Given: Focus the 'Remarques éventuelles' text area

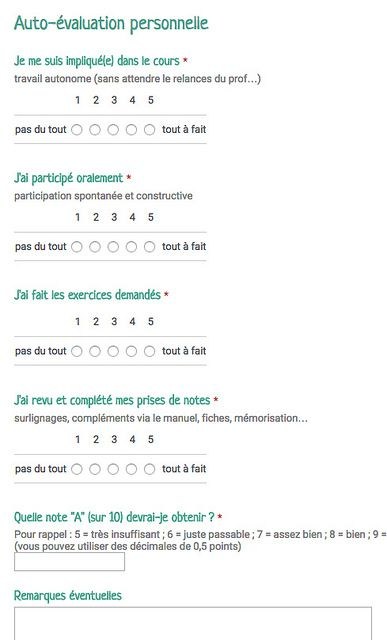Looking at the screenshot, I should 193,624.
